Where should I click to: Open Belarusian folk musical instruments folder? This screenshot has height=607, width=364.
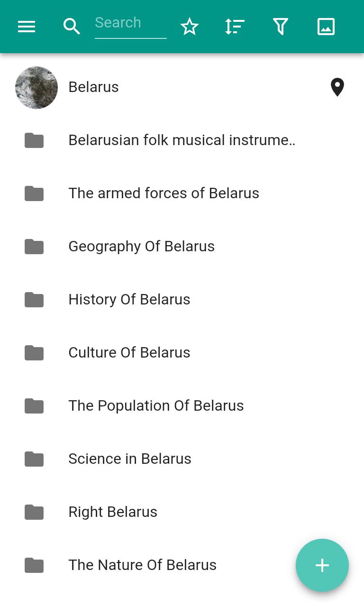click(182, 140)
